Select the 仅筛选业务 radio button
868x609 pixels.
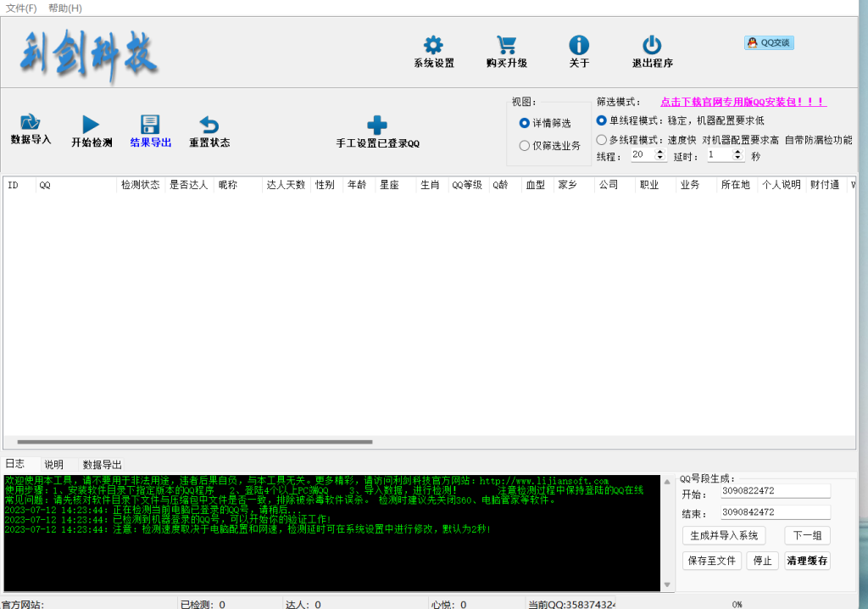click(525, 146)
